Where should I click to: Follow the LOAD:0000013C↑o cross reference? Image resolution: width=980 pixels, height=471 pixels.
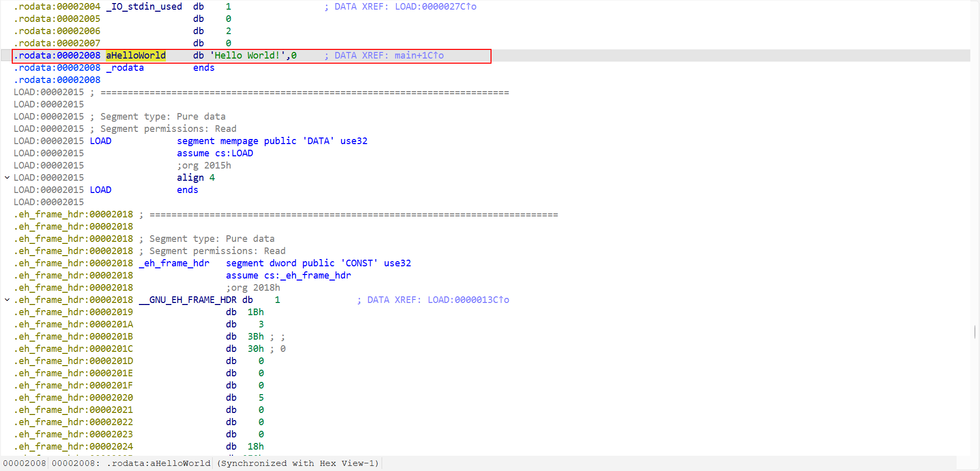point(469,300)
